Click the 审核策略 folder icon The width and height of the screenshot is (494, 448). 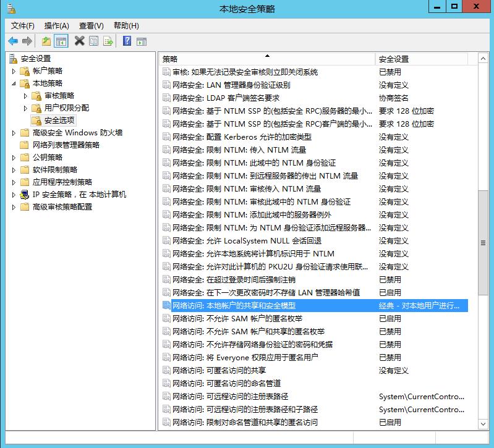(36, 96)
